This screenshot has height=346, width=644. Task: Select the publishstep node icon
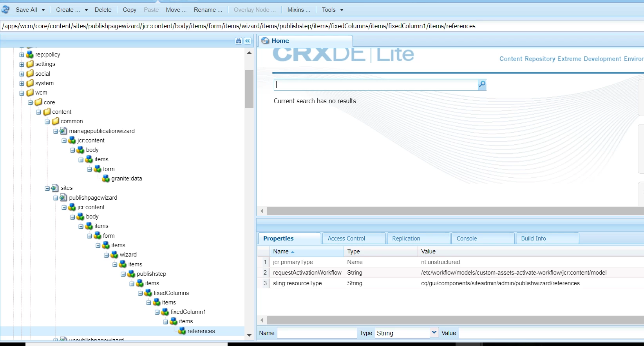[131, 273]
